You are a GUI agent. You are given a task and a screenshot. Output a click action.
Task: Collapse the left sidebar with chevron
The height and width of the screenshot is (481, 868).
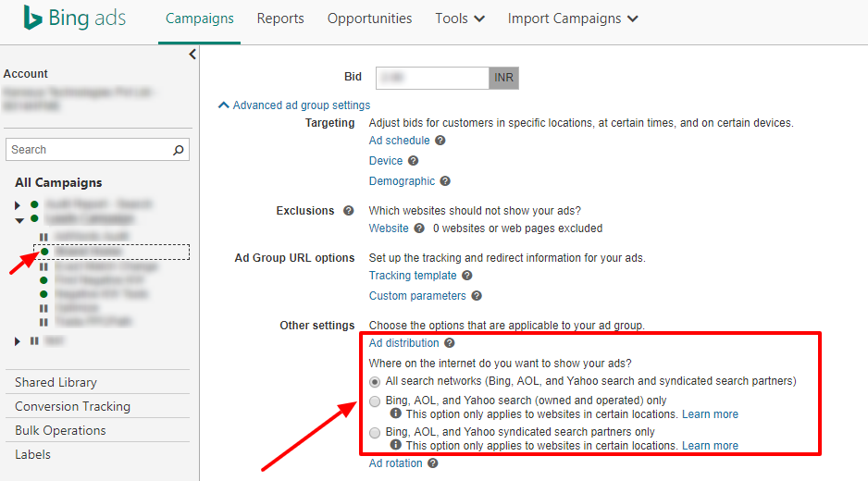192,55
